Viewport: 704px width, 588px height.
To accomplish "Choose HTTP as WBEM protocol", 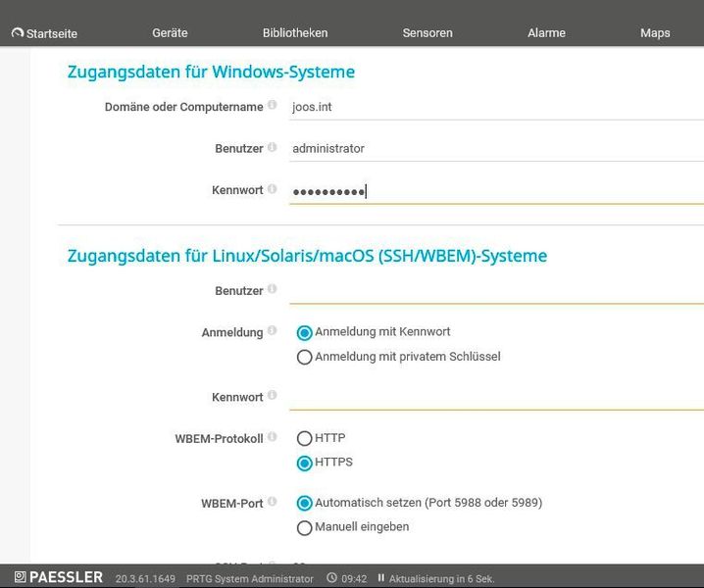I will point(304,439).
